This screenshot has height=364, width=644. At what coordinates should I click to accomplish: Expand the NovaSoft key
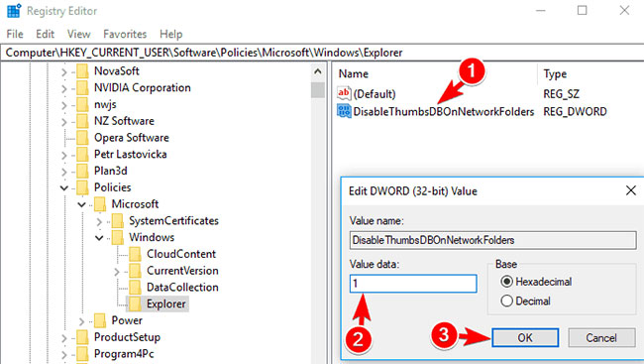[64, 72]
